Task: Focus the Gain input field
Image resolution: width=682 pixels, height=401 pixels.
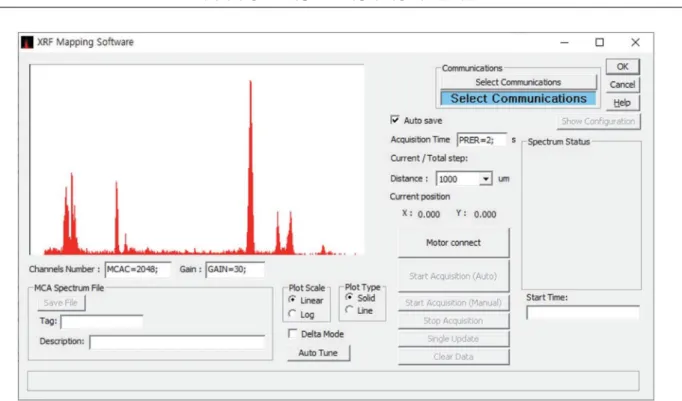Action: coord(235,270)
